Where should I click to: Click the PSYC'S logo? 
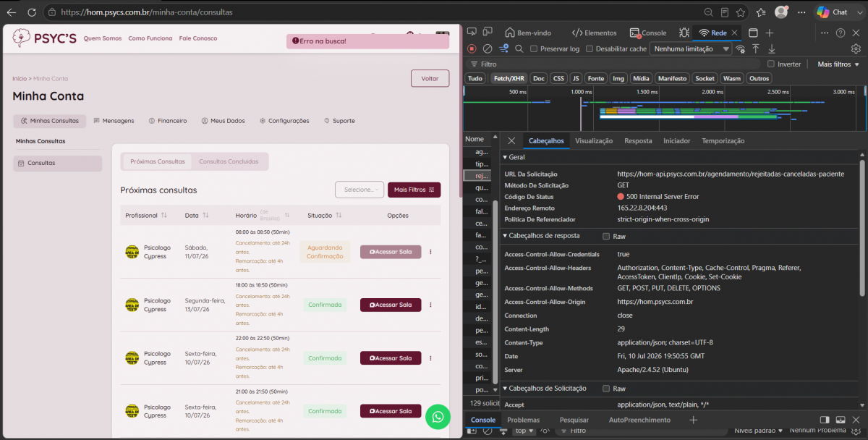point(44,38)
